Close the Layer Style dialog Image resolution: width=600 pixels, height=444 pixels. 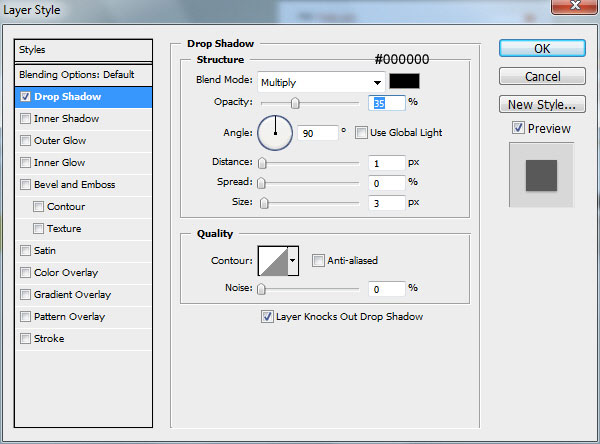point(575,6)
